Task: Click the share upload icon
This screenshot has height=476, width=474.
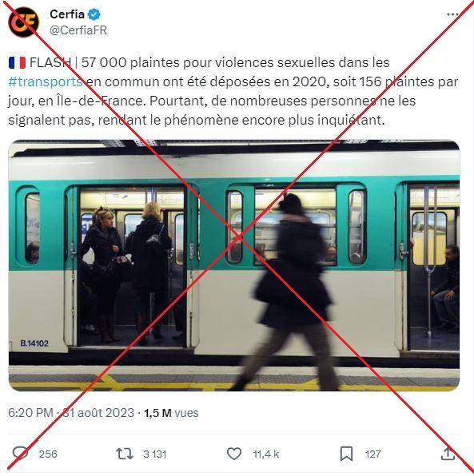Action: (x=448, y=454)
